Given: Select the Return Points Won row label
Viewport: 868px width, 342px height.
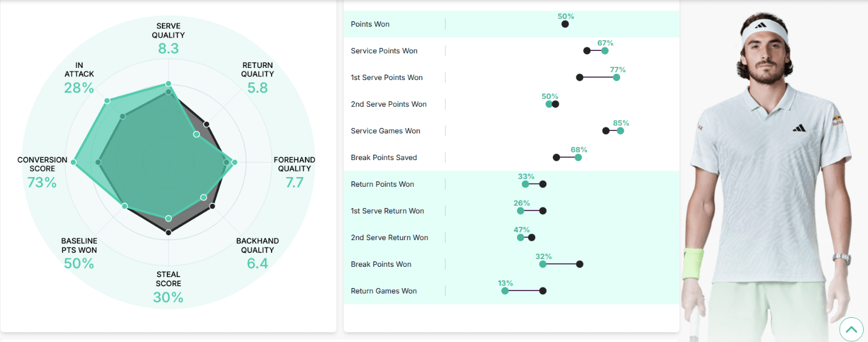Looking at the screenshot, I should tap(382, 184).
